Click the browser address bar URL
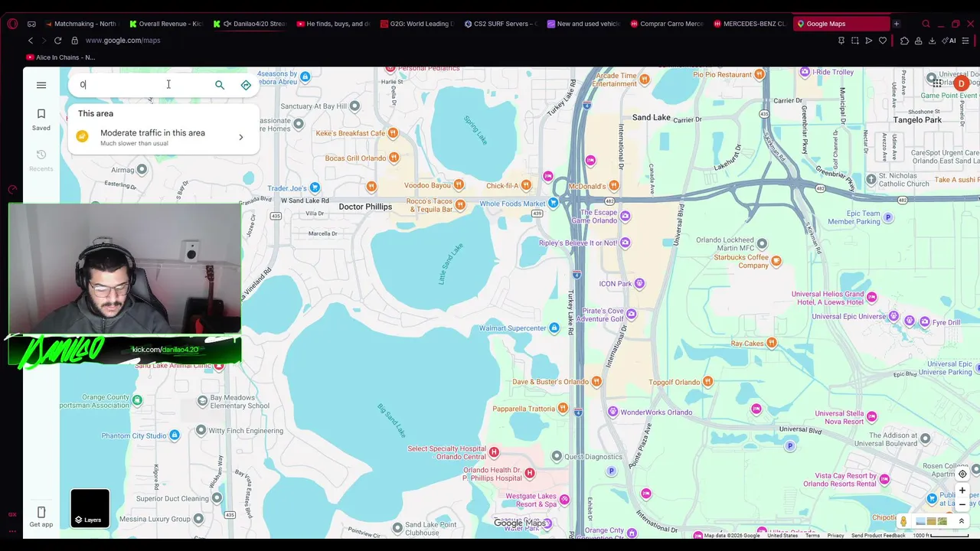The width and height of the screenshot is (980, 551). coord(123,41)
